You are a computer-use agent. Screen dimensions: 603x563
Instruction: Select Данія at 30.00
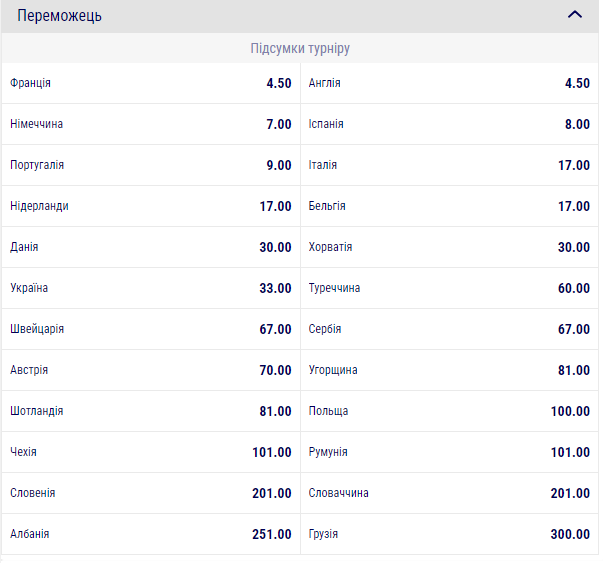coord(151,247)
